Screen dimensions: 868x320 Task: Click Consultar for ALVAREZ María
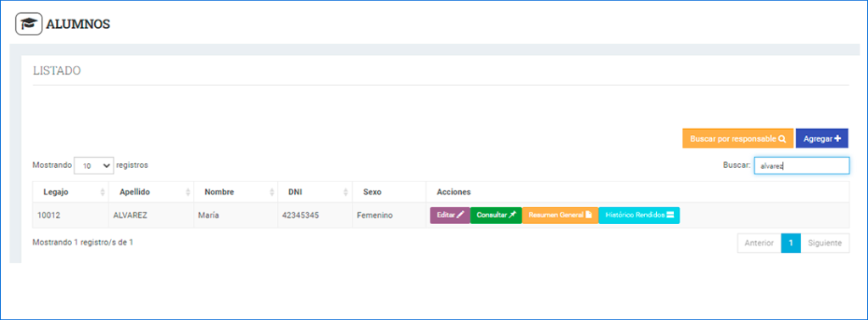(496, 216)
